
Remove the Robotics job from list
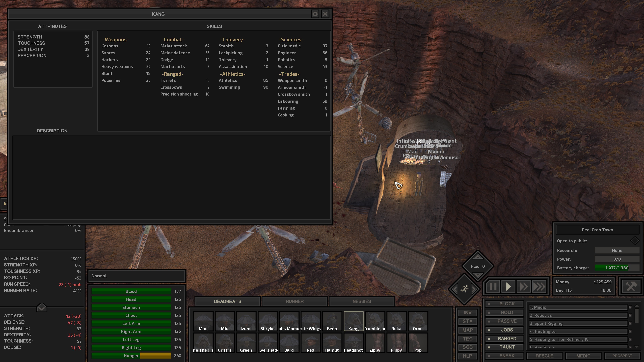[x=630, y=315]
